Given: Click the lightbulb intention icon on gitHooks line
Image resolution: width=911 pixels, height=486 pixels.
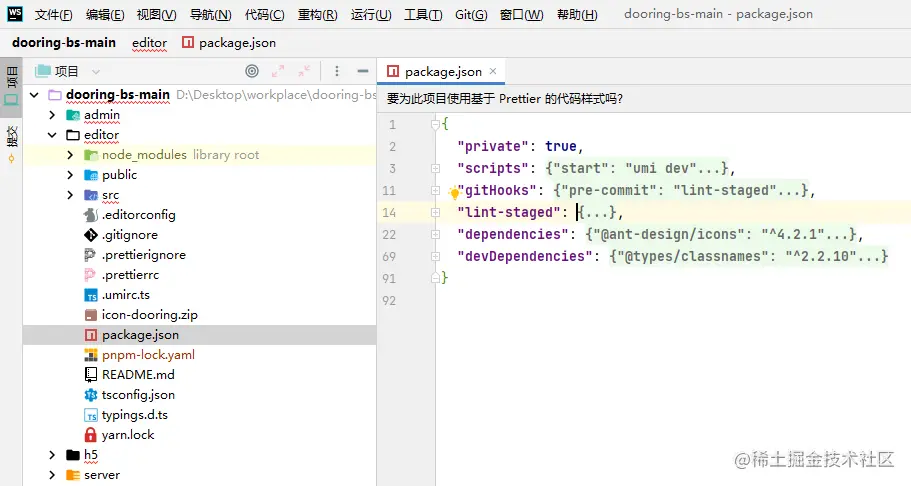Looking at the screenshot, I should (454, 191).
